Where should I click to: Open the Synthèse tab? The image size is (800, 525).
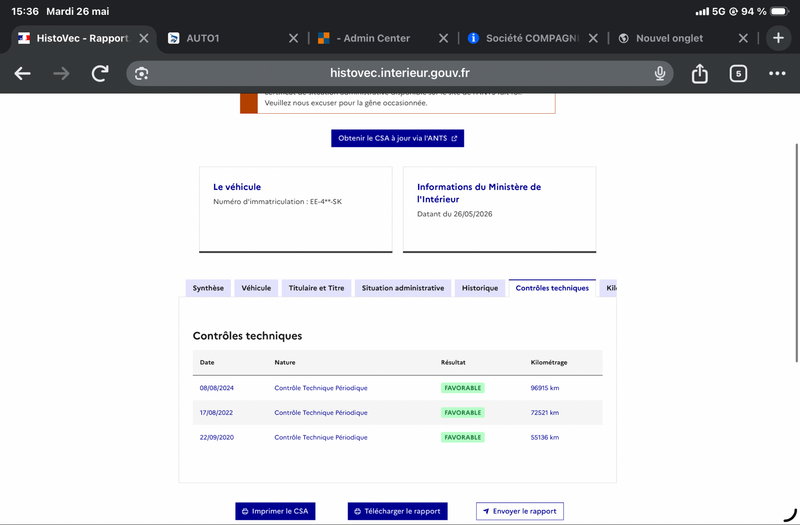[x=208, y=288]
